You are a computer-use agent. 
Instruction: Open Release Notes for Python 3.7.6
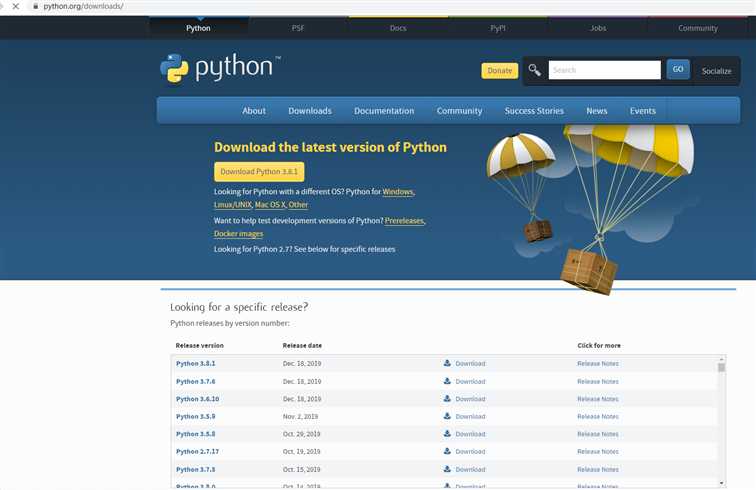coord(598,381)
